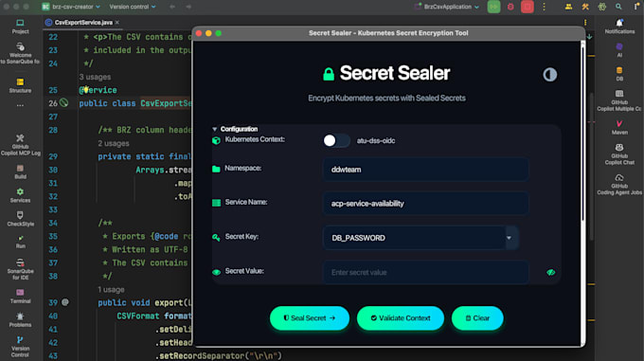
Task: Toggle secret value visibility eye icon
Action: click(x=551, y=272)
